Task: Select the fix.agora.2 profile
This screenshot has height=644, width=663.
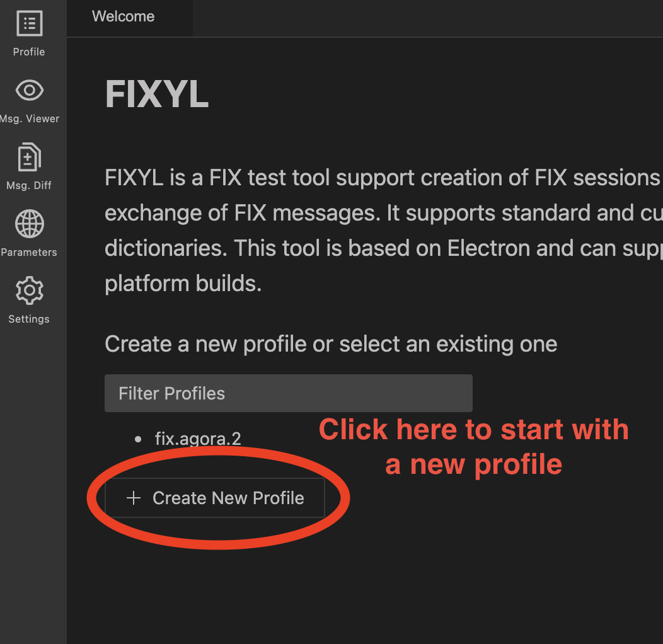Action: [x=198, y=439]
